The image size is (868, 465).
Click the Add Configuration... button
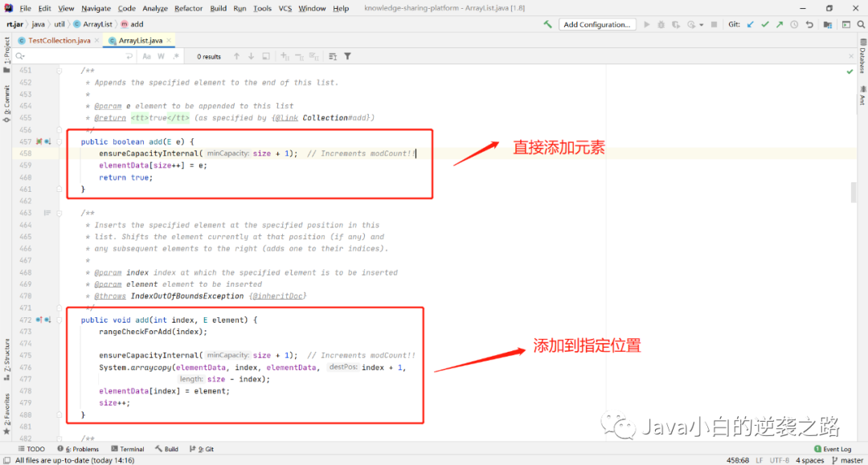596,24
